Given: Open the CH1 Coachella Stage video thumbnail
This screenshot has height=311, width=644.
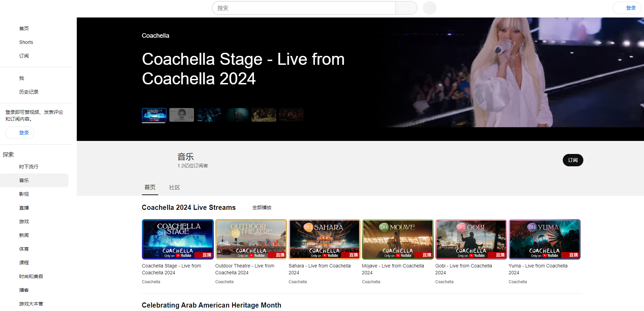Looking at the screenshot, I should [178, 239].
